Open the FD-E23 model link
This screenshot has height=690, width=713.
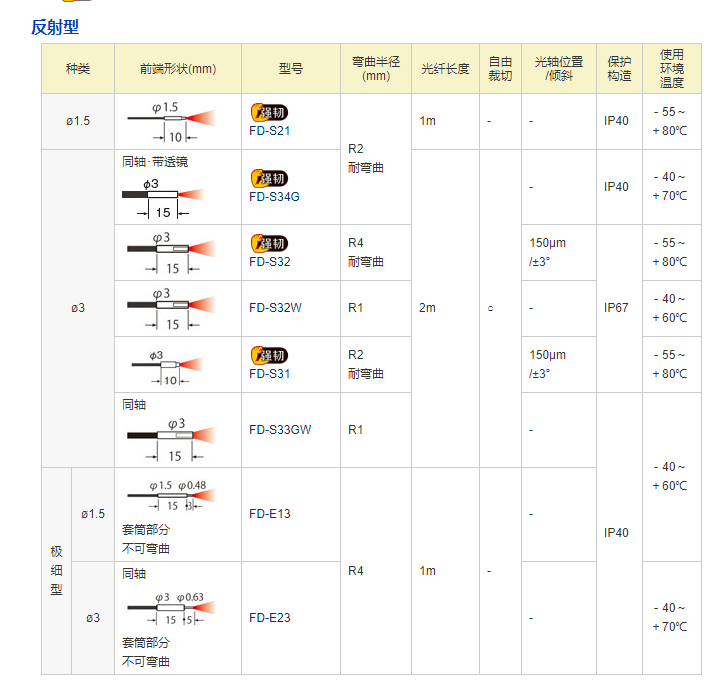[270, 617]
